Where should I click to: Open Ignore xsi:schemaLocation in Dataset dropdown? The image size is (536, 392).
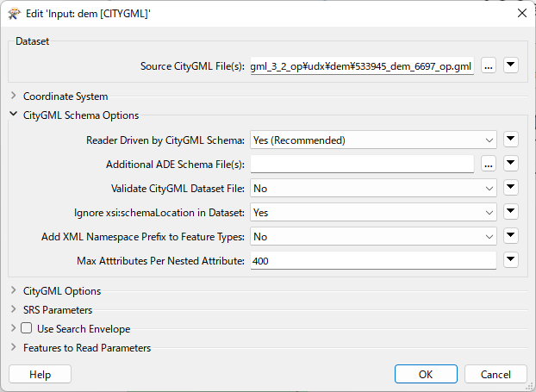click(x=373, y=212)
